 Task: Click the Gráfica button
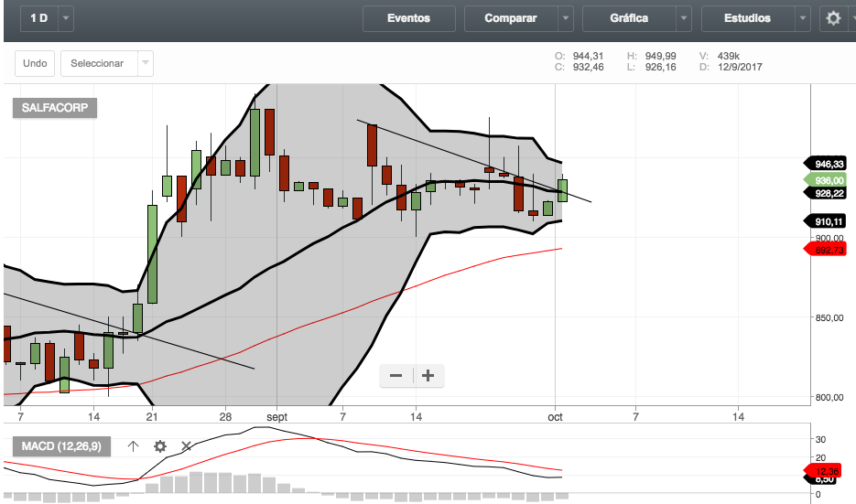tap(629, 18)
